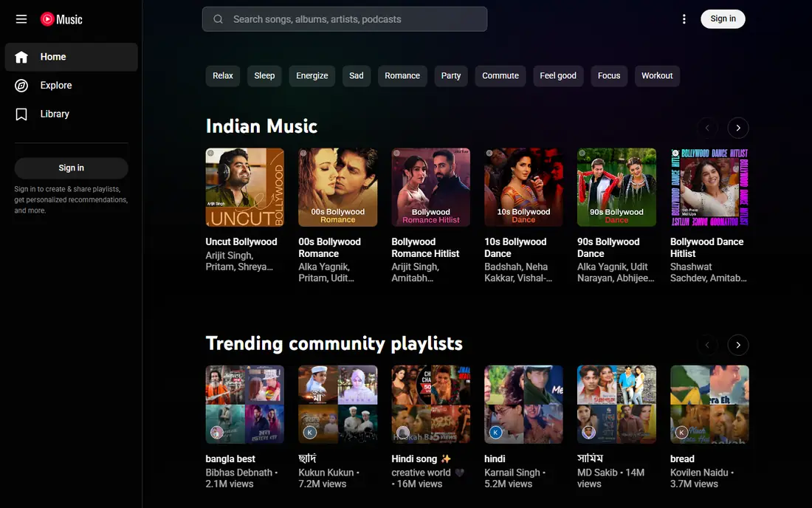812x508 pixels.
Task: Sign in using top-right button
Action: [x=723, y=19]
